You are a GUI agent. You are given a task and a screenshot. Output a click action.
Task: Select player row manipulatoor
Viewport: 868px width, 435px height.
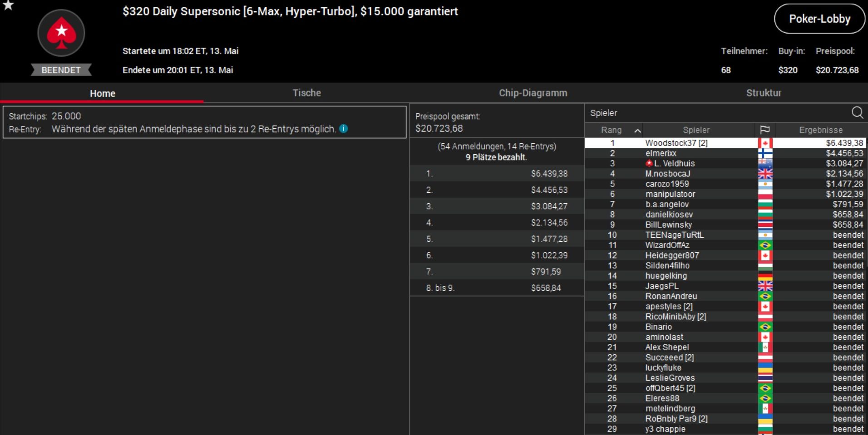pos(725,194)
